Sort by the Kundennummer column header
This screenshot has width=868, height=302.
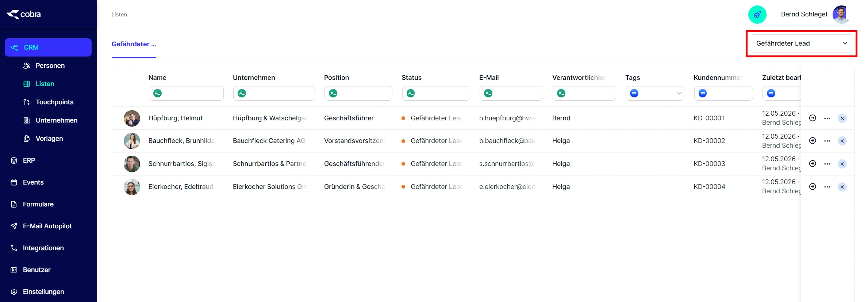pyautogui.click(x=718, y=78)
